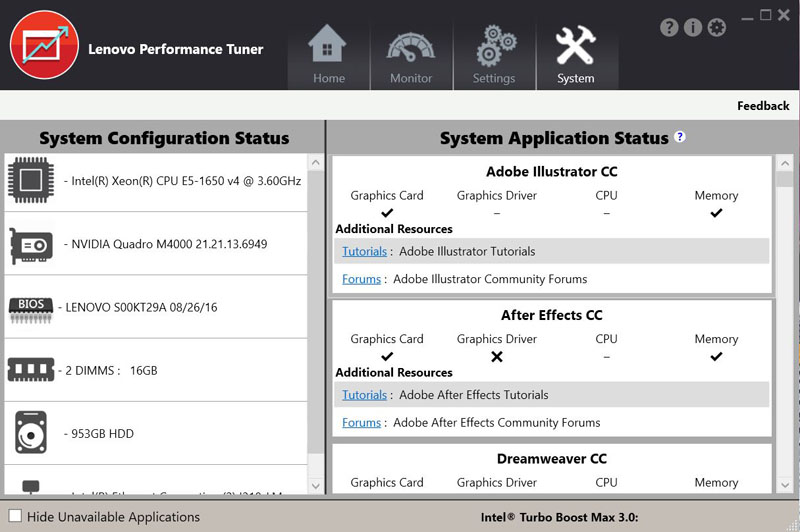
Task: Open help via the question mark icon
Action: coord(669,28)
